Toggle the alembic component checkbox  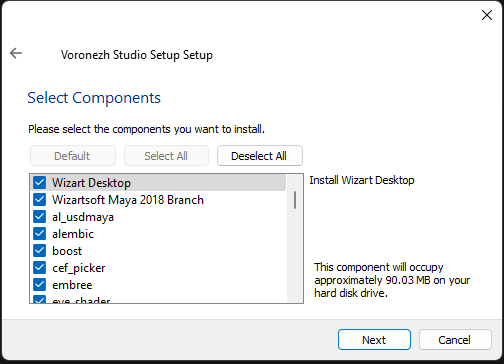point(40,234)
